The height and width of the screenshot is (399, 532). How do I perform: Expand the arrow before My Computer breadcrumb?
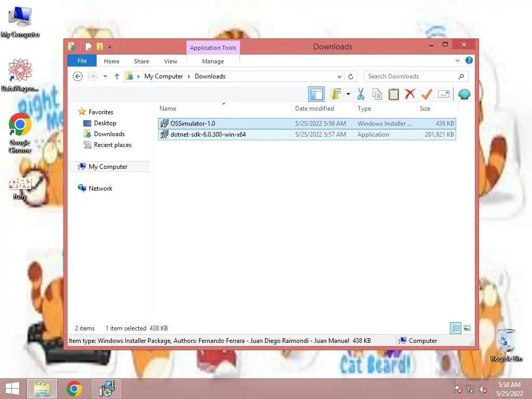pos(138,76)
